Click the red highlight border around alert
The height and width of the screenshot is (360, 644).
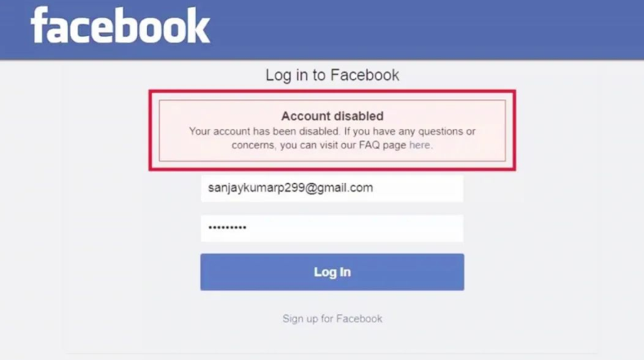(x=332, y=92)
